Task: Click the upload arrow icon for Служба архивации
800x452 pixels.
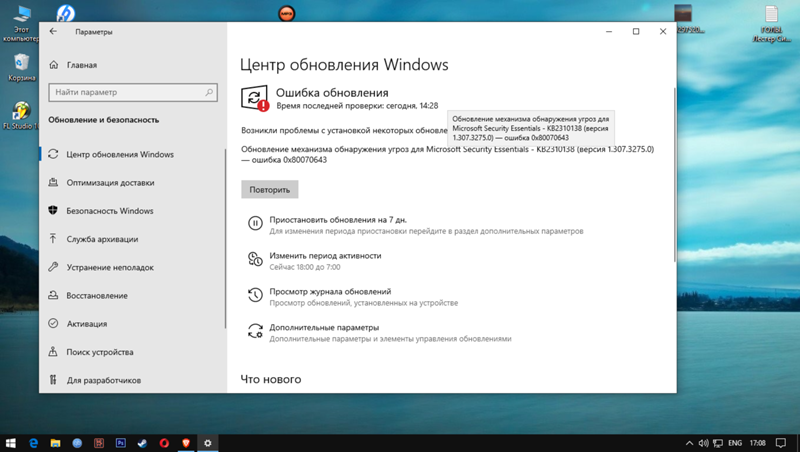Action: tap(53, 238)
